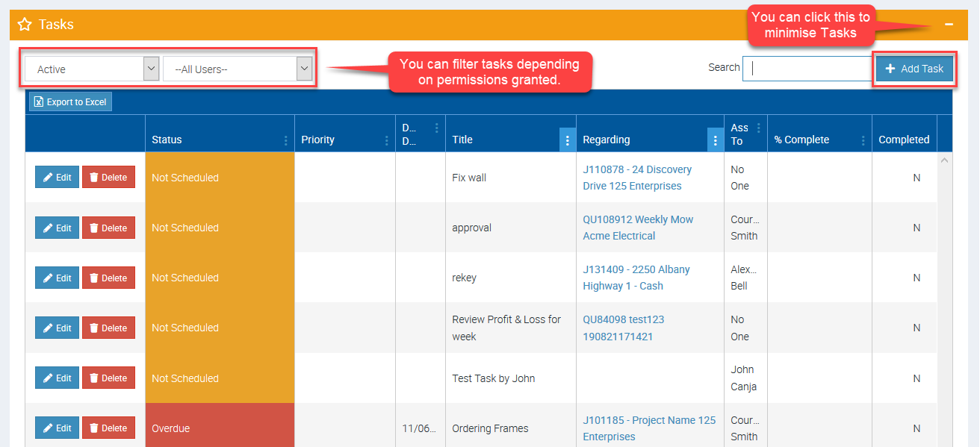Viewport: 980px width, 447px height.
Task: Click scroll up arrow on table scrollbar
Action: pos(944,160)
